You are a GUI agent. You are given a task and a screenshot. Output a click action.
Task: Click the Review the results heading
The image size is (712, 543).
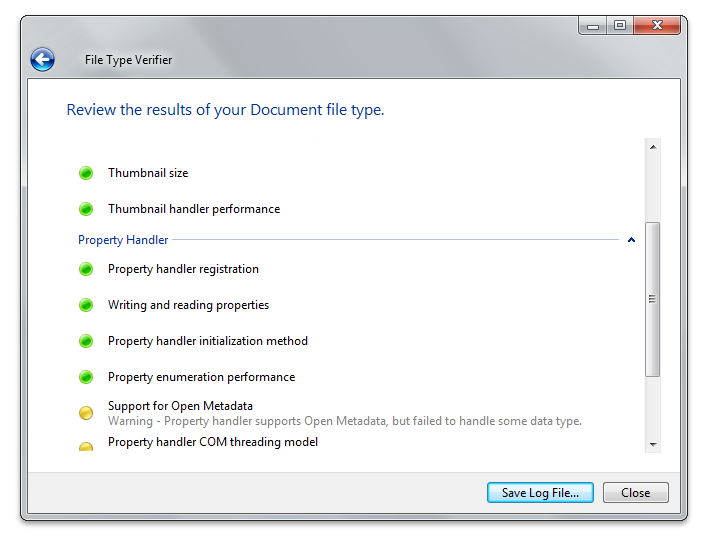(x=225, y=110)
